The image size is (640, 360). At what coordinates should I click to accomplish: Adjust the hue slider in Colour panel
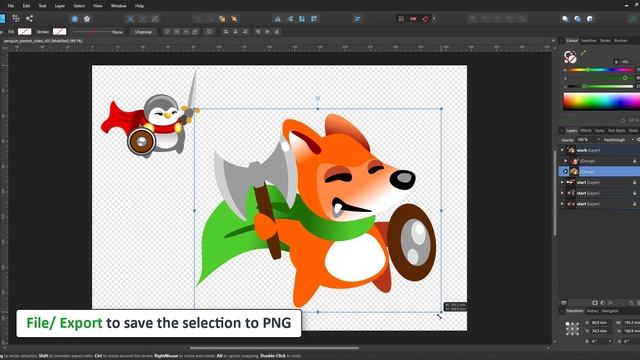coord(601,70)
